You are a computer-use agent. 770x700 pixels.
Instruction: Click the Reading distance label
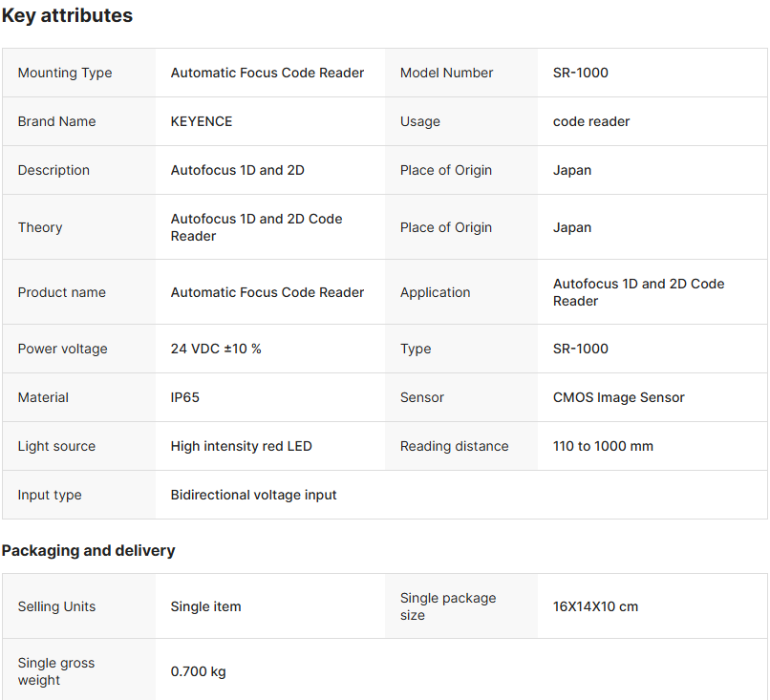point(454,446)
